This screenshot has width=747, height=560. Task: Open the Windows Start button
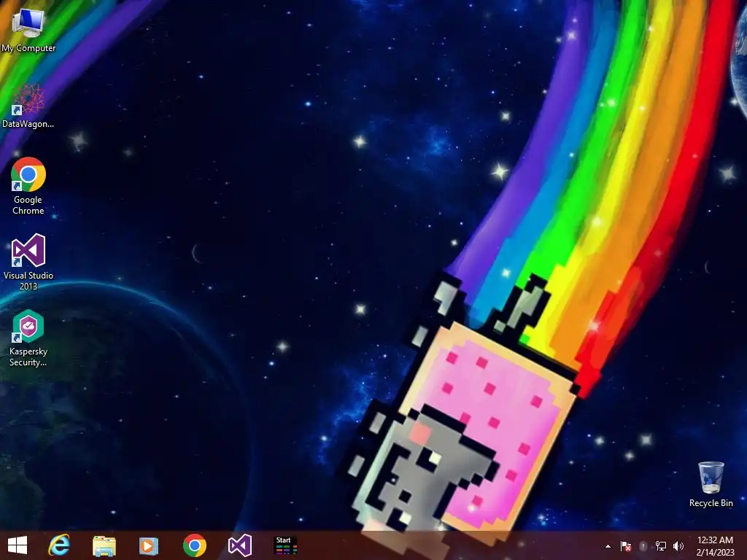(18, 545)
